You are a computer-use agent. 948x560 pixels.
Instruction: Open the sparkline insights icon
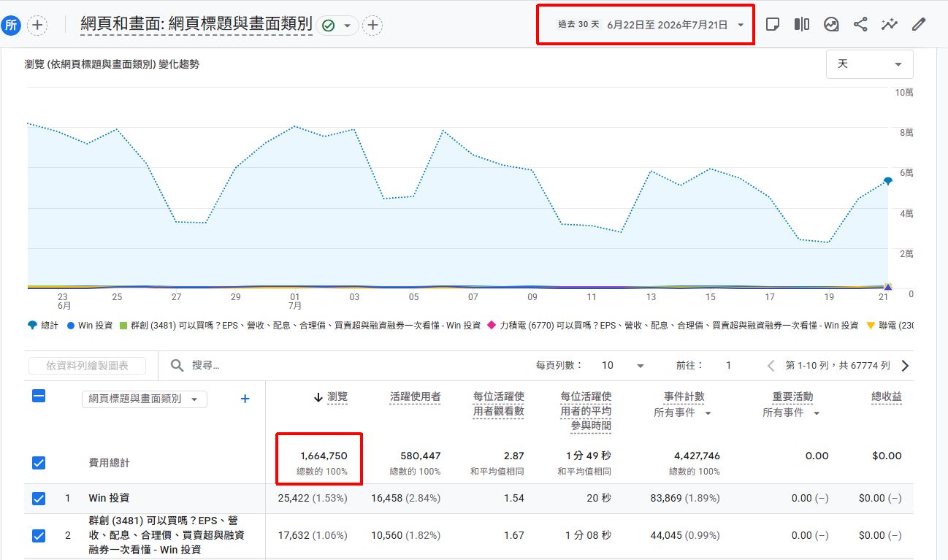pos(889,24)
